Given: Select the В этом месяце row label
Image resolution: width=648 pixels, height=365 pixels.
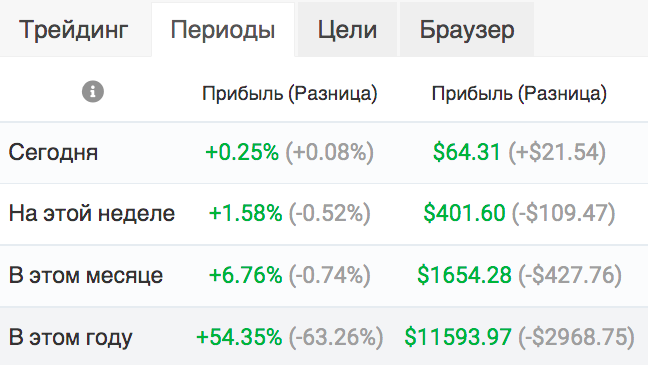Looking at the screenshot, I should [x=86, y=275].
